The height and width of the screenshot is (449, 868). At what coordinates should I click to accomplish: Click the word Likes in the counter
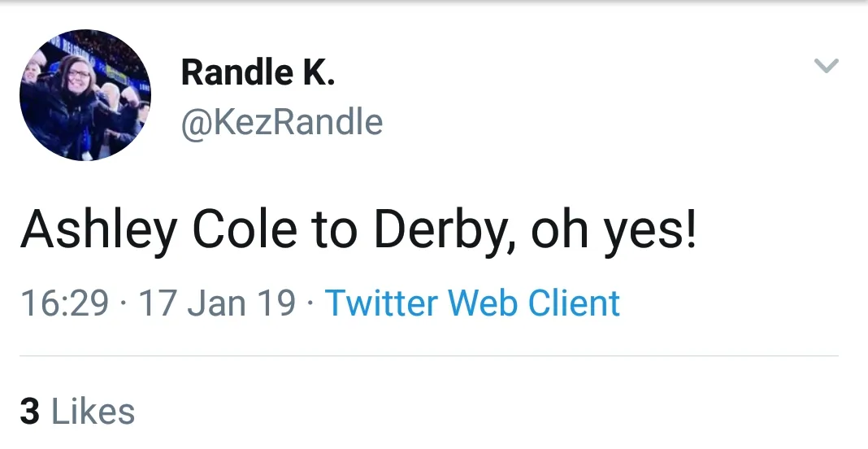[x=93, y=411]
